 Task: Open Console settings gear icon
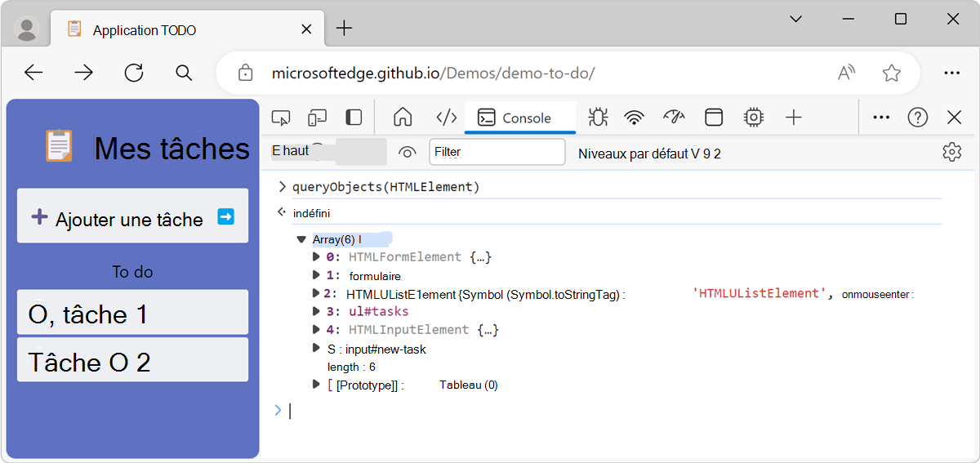pyautogui.click(x=951, y=152)
